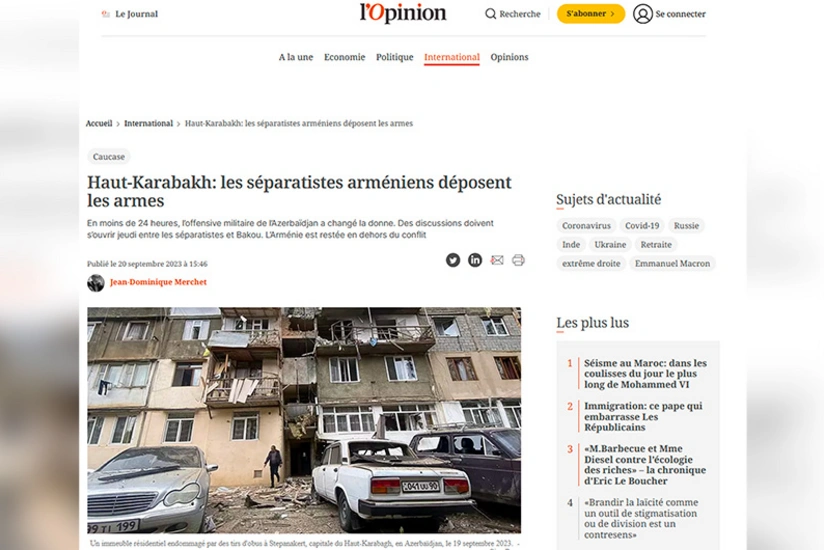Open the damaged building article photo
Viewport: 824px width, 550px height.
tap(304, 420)
